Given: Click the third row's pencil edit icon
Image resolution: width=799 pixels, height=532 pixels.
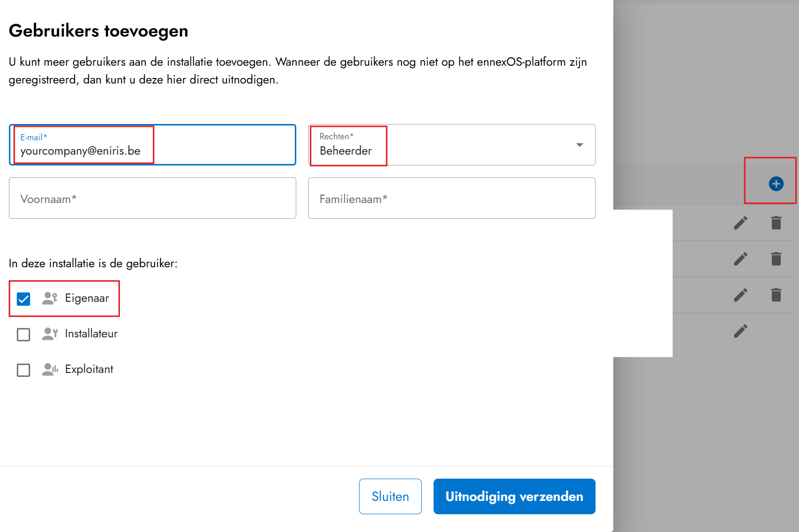Looking at the screenshot, I should click(740, 295).
